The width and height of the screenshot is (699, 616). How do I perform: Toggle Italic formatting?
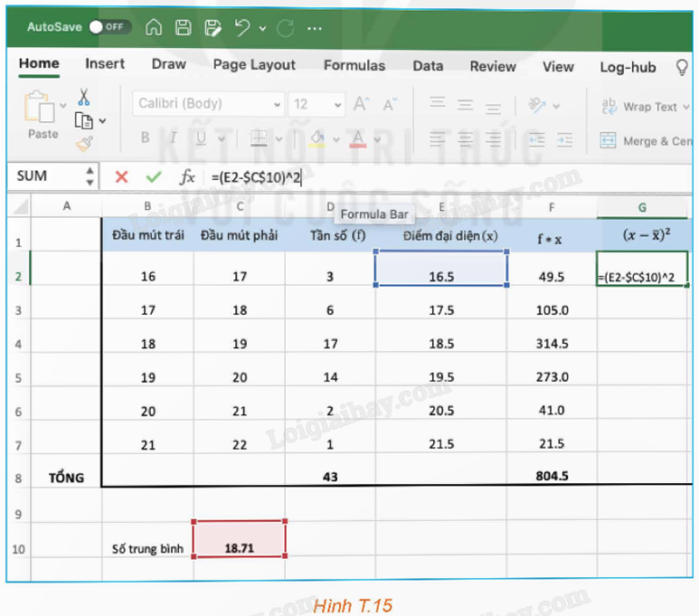174,137
